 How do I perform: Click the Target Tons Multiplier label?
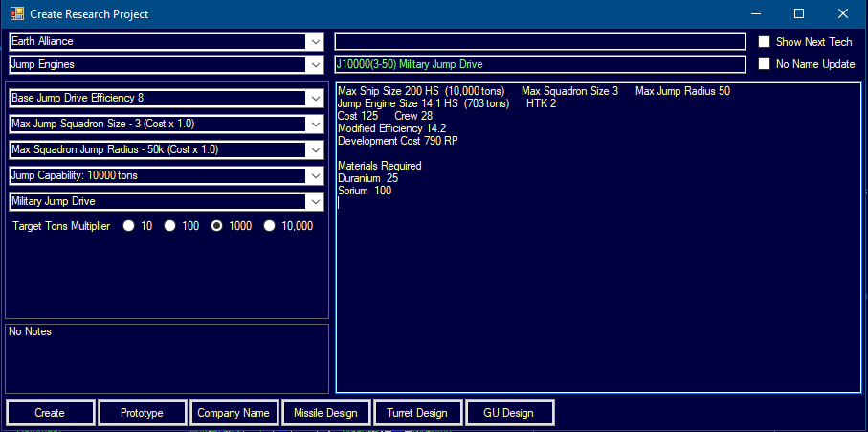coord(61,226)
